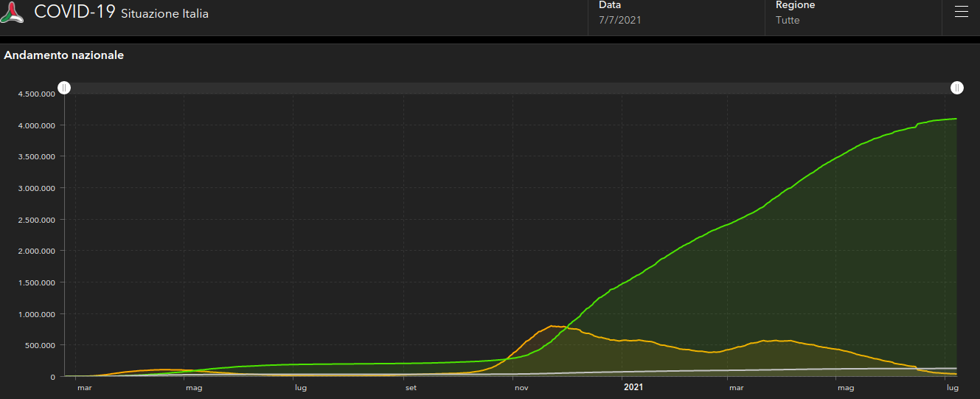Select the right time range slider handle
Image resolution: width=980 pixels, height=399 pixels.
[956, 89]
